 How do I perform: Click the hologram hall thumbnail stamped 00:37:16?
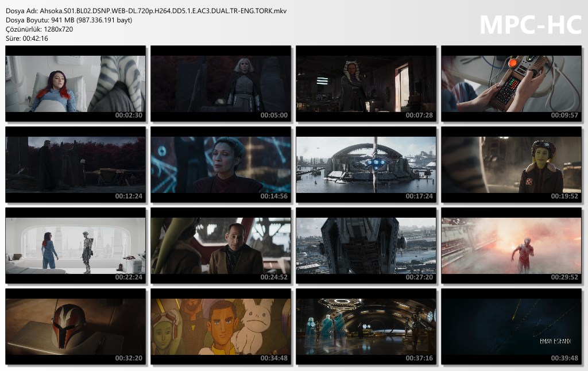coord(366,327)
